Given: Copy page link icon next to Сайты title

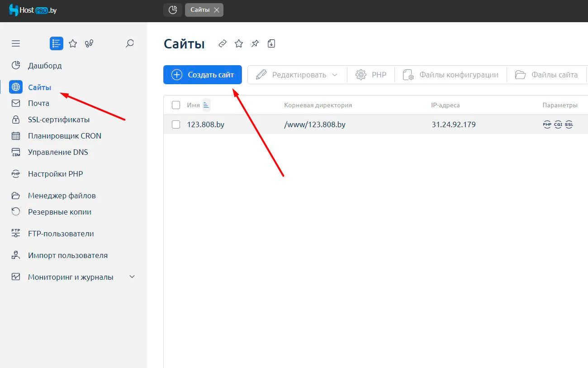Looking at the screenshot, I should tap(223, 43).
